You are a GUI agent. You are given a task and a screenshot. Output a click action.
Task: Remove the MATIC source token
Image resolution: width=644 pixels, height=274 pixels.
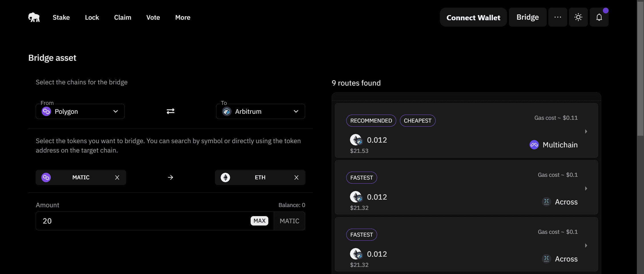(117, 178)
